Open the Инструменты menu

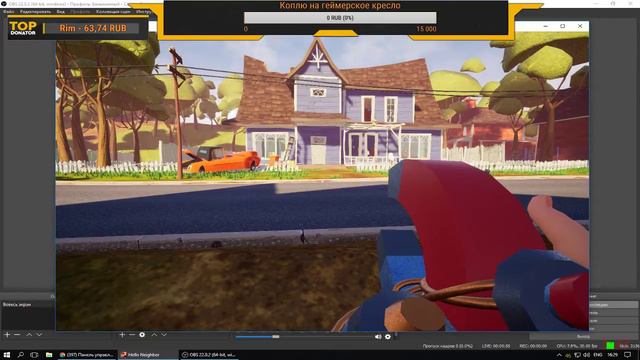pyautogui.click(x=144, y=11)
